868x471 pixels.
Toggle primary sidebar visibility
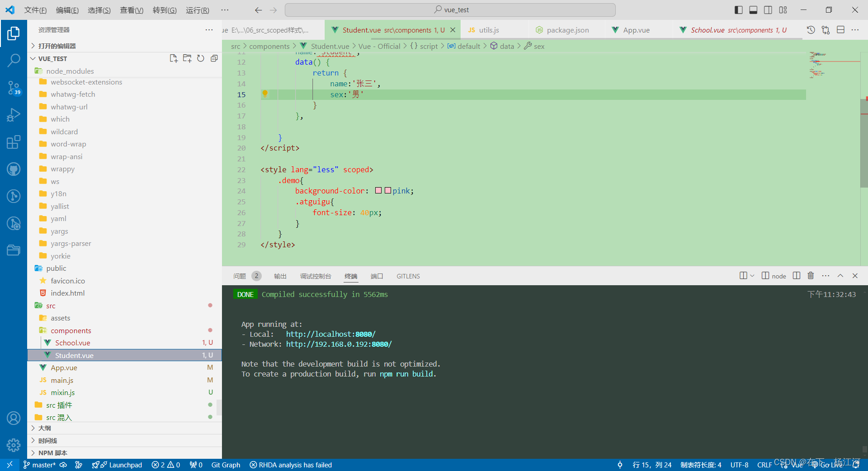pos(739,10)
